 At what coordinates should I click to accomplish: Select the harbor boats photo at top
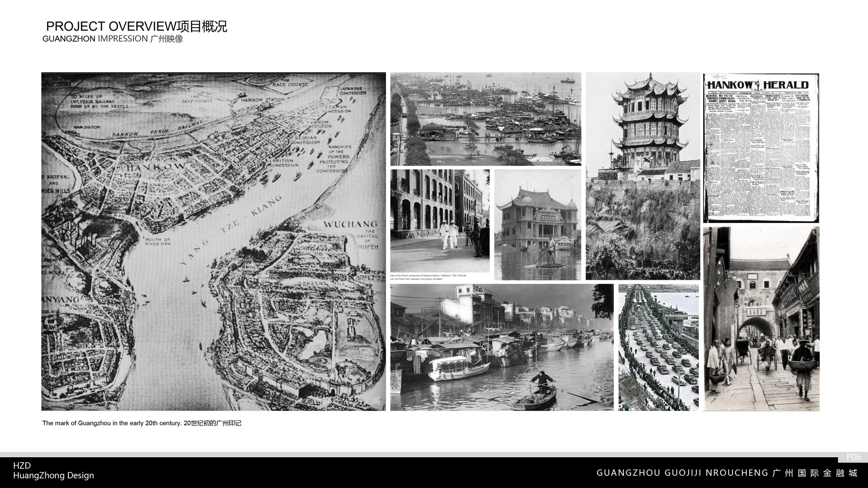pos(486,119)
